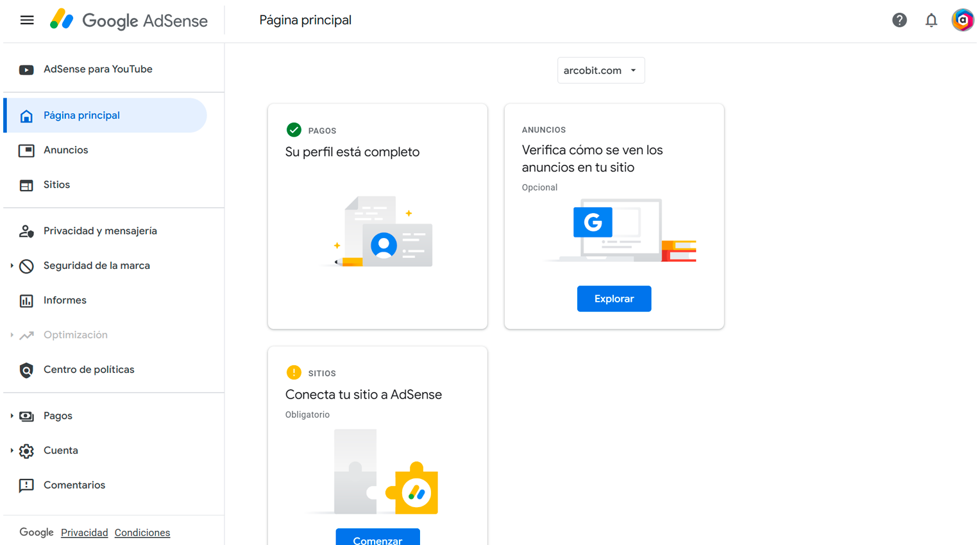Expand the Seguridad de la marca section
This screenshot has height=545, width=980.
pyautogui.click(x=12, y=266)
